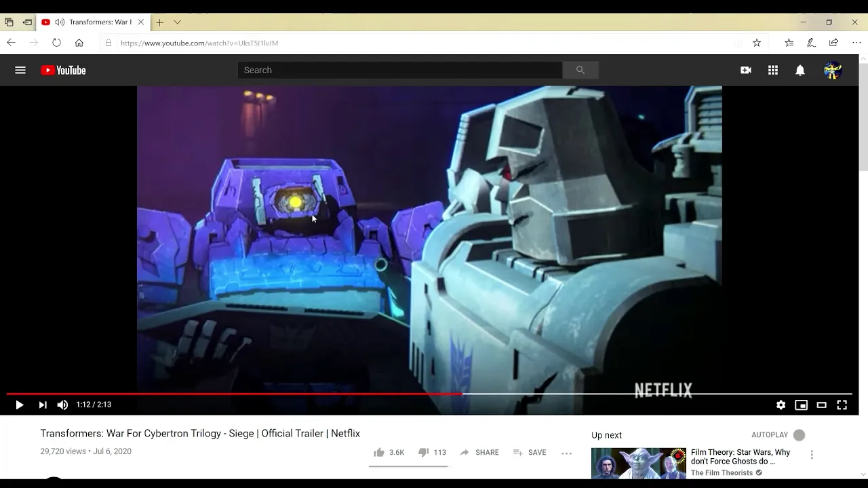Expand the tab preview chevron

(x=177, y=22)
